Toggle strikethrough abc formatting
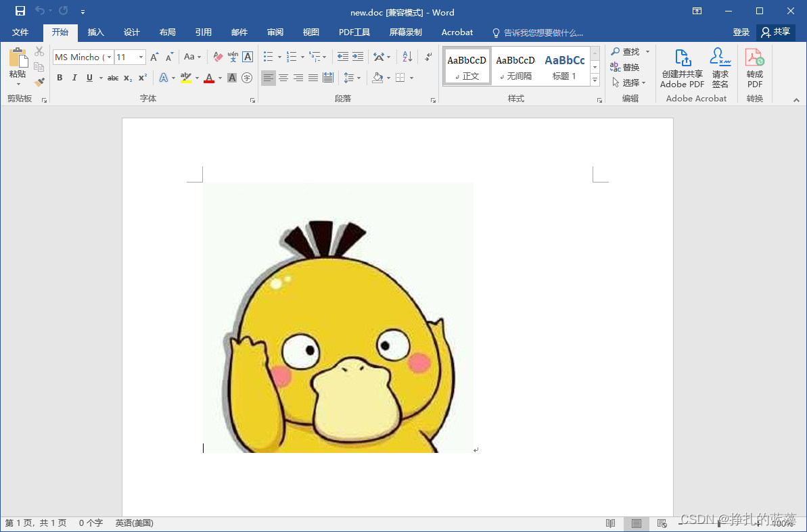This screenshot has width=807, height=532. click(x=113, y=78)
